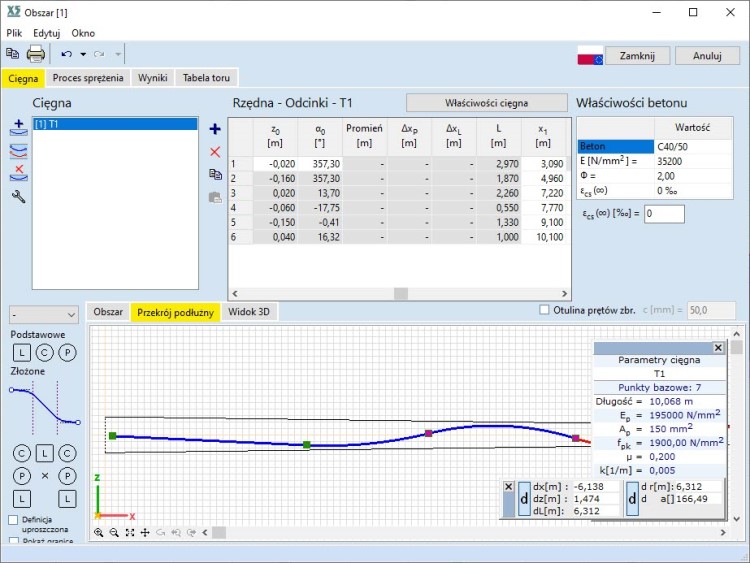This screenshot has width=750, height=563.
Task: Open the dropdown above the Podstawowe section
Action: click(x=43, y=314)
